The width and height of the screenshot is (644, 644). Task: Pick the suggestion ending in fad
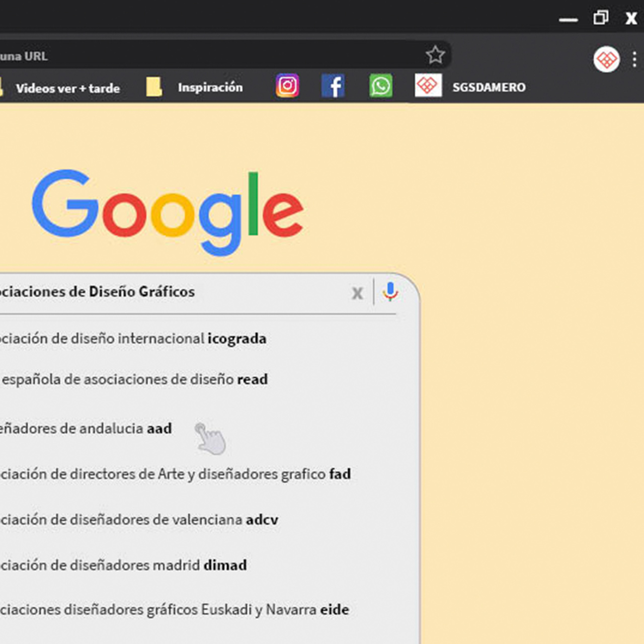(175, 474)
